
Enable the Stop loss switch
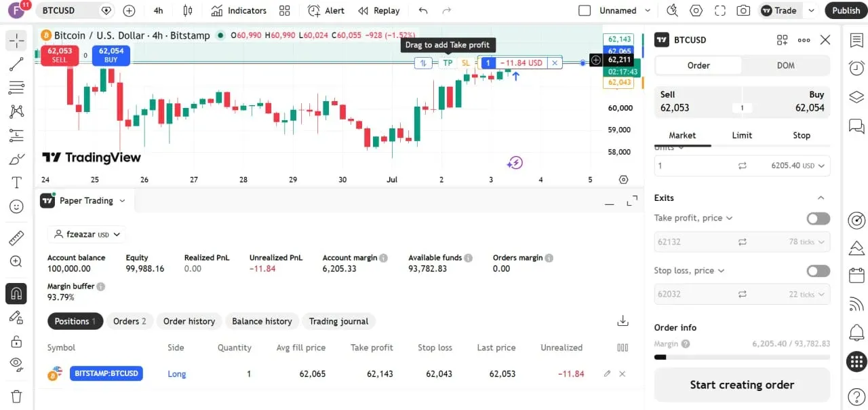pos(818,271)
